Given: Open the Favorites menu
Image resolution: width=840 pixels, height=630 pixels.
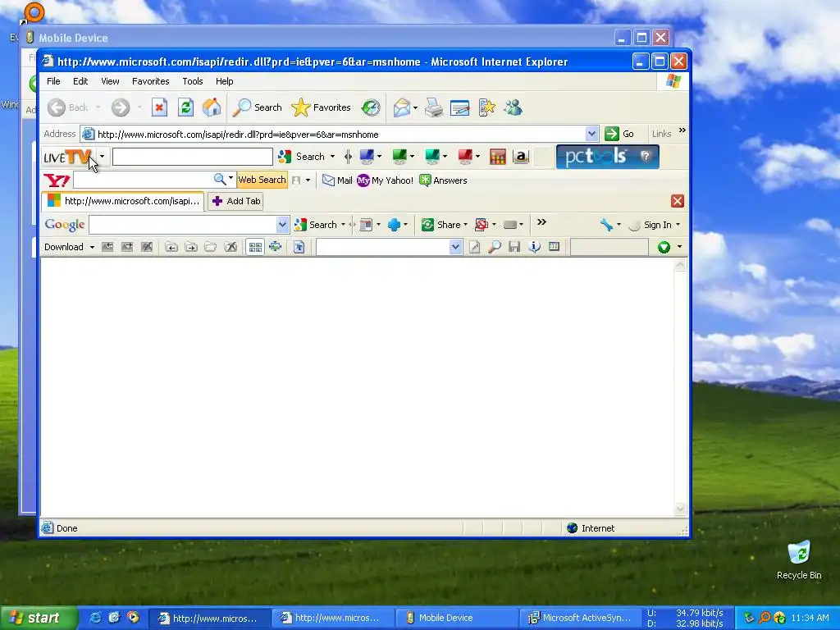Looking at the screenshot, I should click(151, 81).
